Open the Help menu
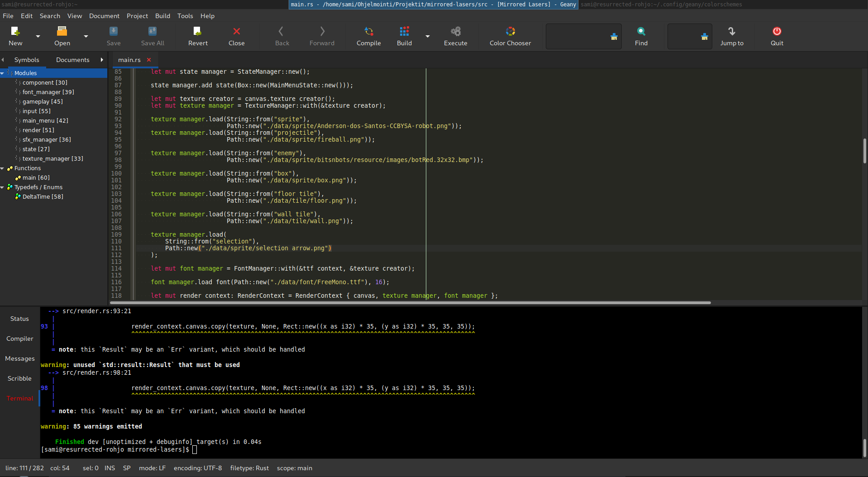This screenshot has width=868, height=477. tap(207, 16)
